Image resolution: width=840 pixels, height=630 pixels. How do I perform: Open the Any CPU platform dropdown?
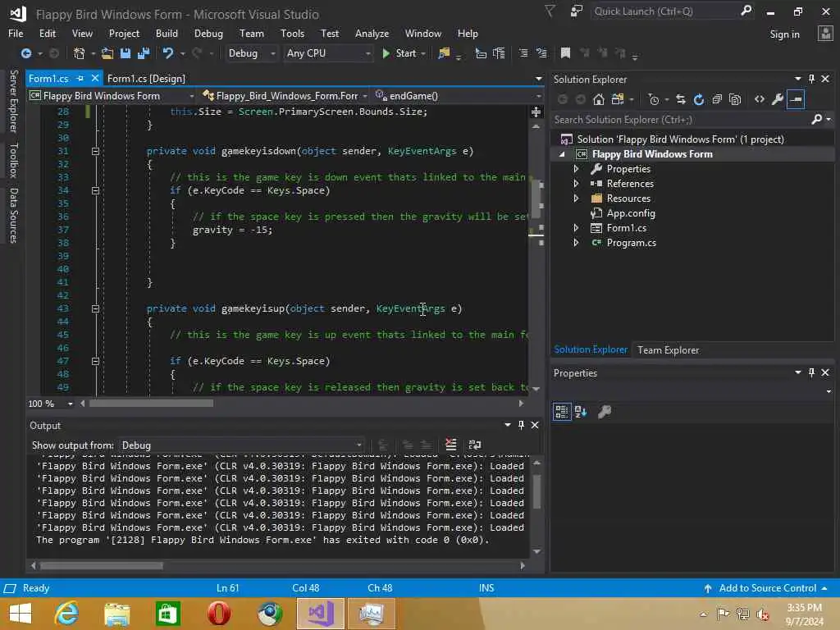point(328,53)
